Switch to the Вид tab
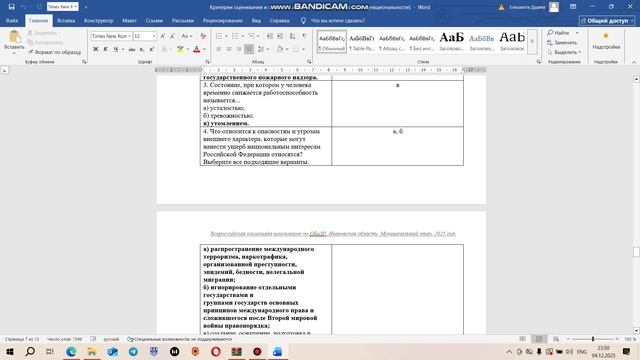640x360 pixels. click(x=256, y=20)
